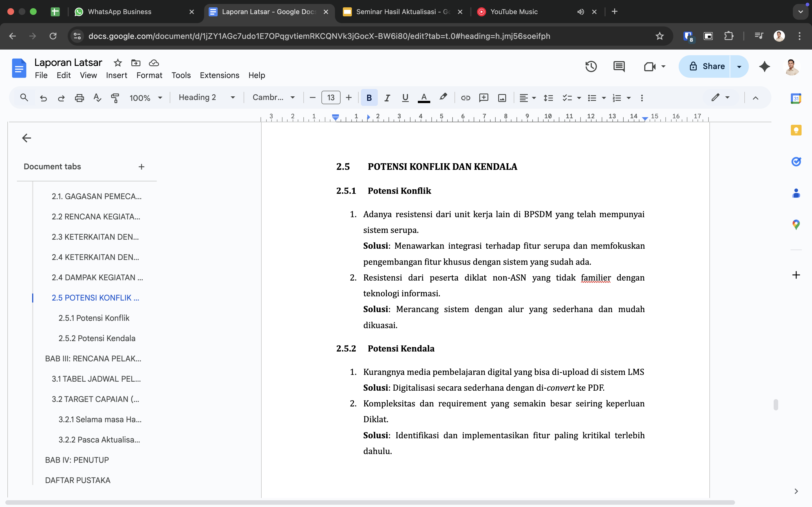Image resolution: width=812 pixels, height=507 pixels.
Task: Open the Heading 2 style dropdown
Action: coord(206,97)
